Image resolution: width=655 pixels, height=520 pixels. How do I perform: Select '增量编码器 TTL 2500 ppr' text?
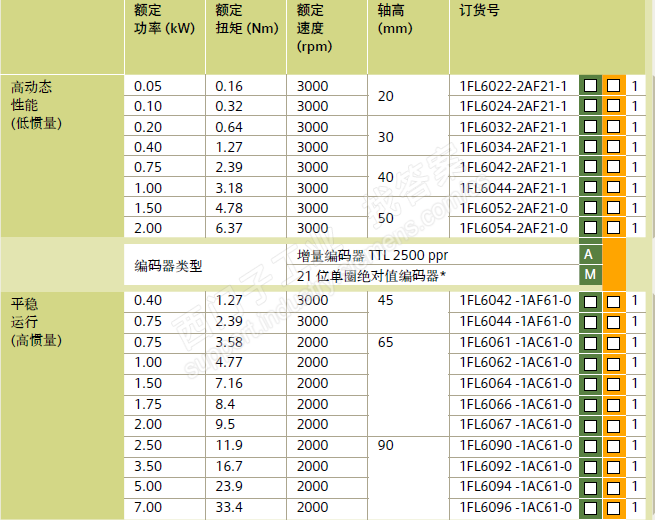coord(372,255)
